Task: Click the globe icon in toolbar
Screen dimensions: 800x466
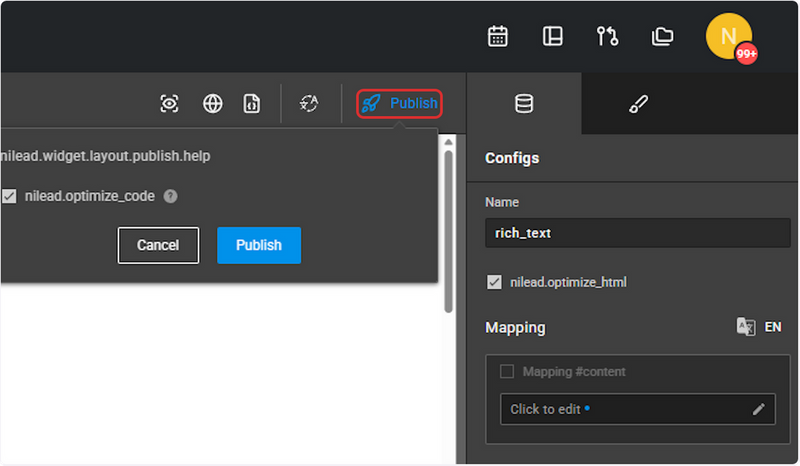Action: [212, 104]
